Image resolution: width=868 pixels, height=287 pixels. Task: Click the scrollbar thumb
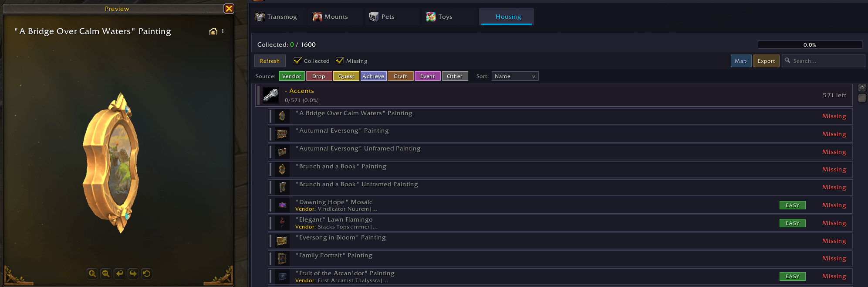click(862, 98)
